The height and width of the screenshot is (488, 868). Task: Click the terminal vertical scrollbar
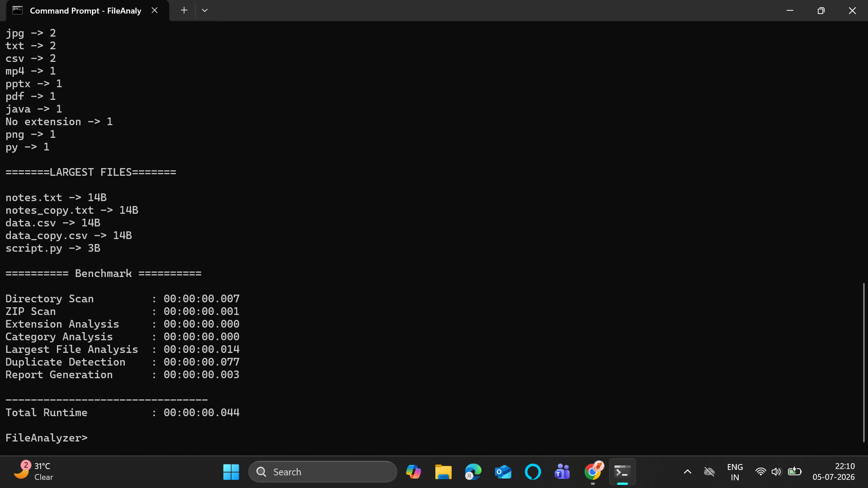[863, 362]
